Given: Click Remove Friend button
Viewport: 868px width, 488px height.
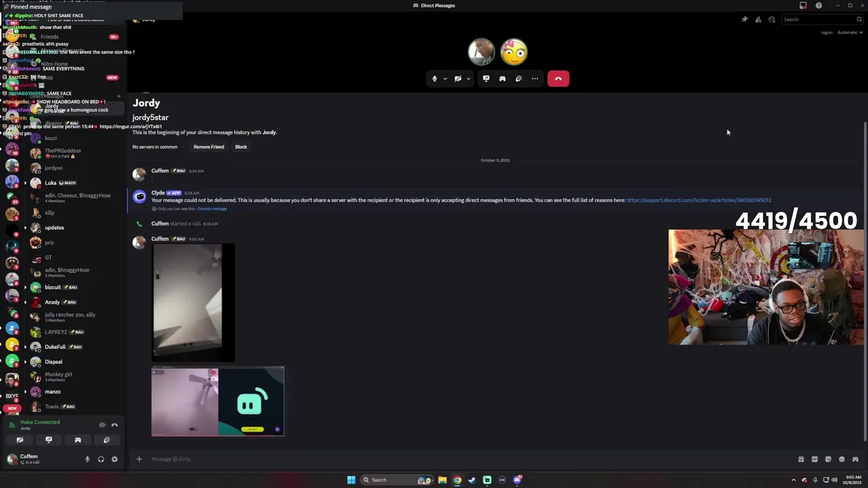Looking at the screenshot, I should [209, 147].
